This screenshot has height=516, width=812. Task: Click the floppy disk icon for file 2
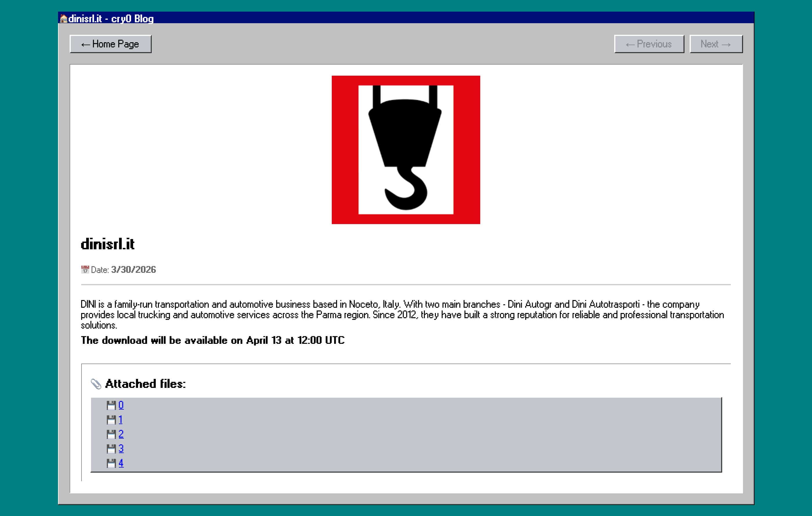111,434
